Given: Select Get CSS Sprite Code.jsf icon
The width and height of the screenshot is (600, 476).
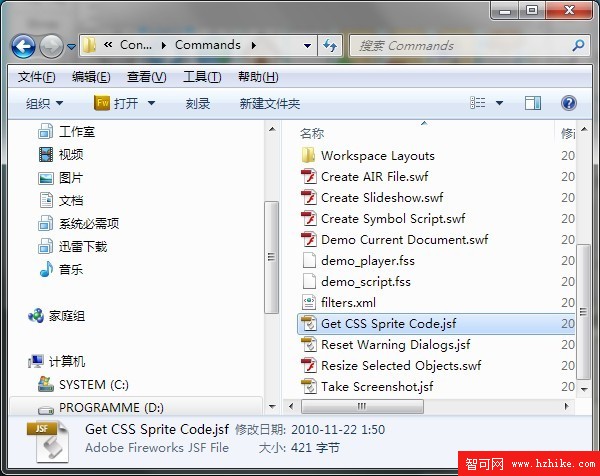Looking at the screenshot, I should (309, 324).
